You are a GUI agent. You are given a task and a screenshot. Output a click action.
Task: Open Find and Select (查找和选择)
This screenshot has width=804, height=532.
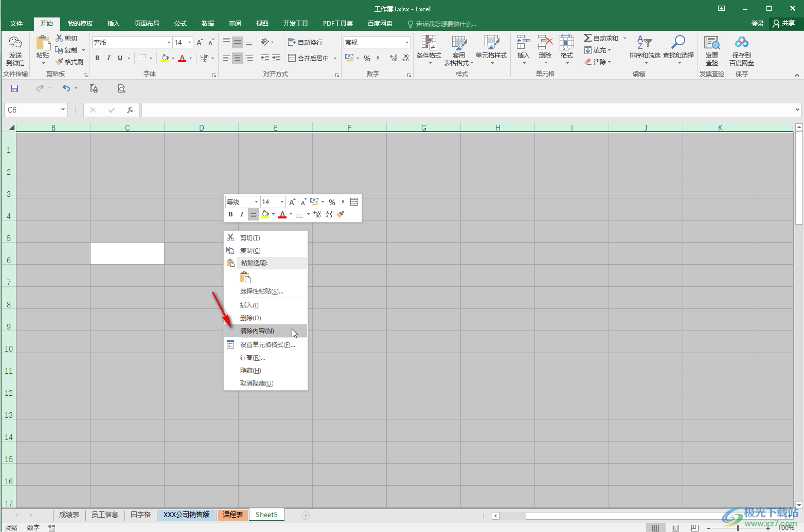678,50
